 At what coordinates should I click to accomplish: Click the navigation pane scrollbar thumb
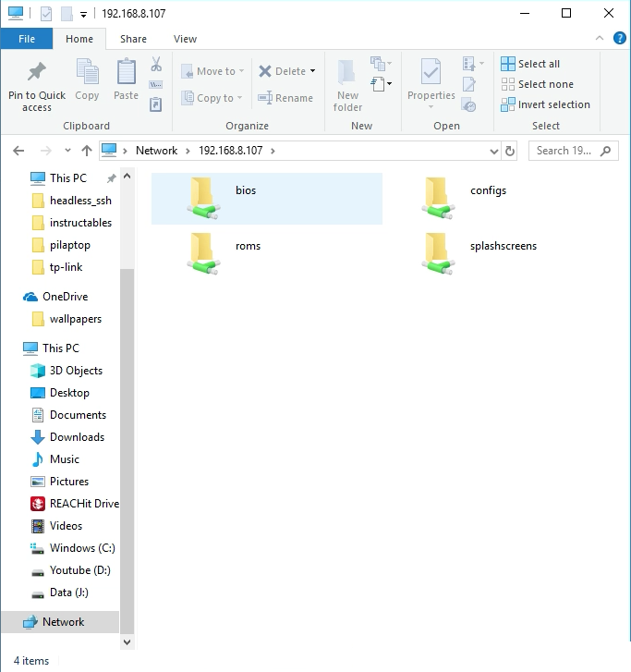[127, 450]
